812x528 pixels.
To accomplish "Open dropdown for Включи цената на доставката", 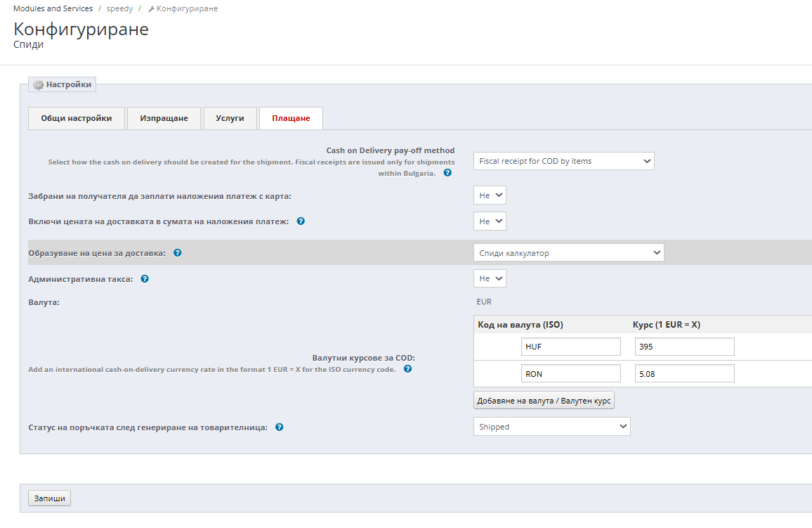I will (490, 221).
